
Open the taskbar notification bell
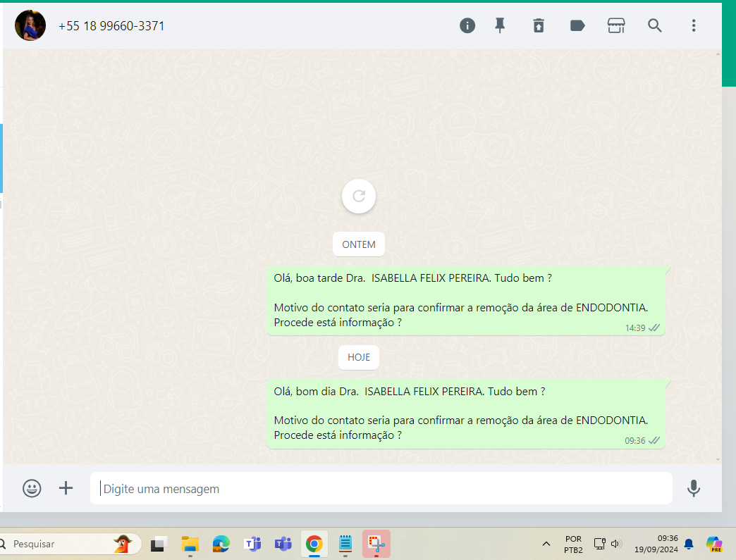tap(689, 544)
